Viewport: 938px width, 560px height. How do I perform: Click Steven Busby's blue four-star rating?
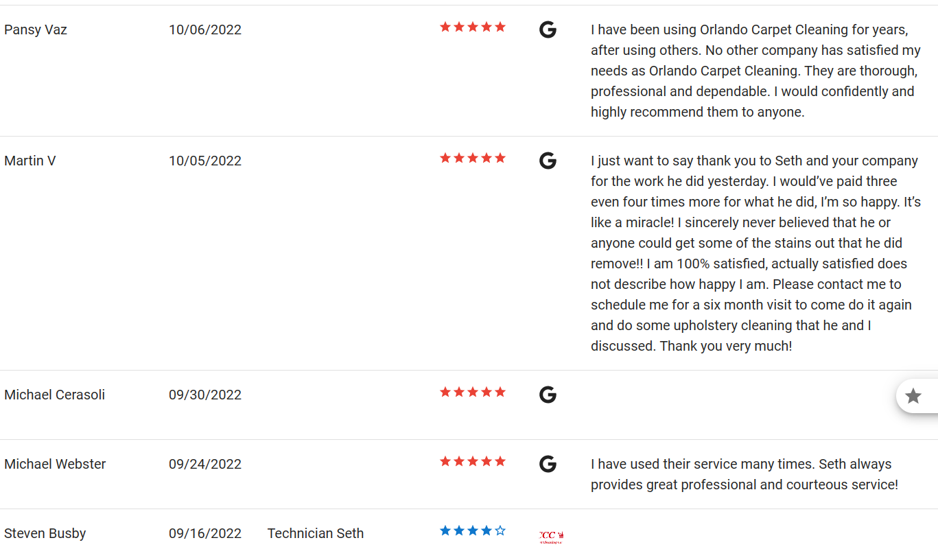(473, 530)
